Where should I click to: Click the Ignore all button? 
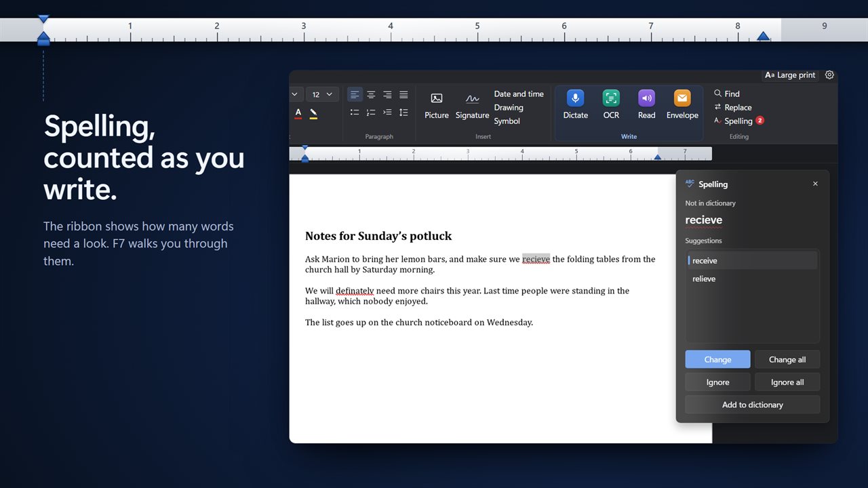coord(787,382)
